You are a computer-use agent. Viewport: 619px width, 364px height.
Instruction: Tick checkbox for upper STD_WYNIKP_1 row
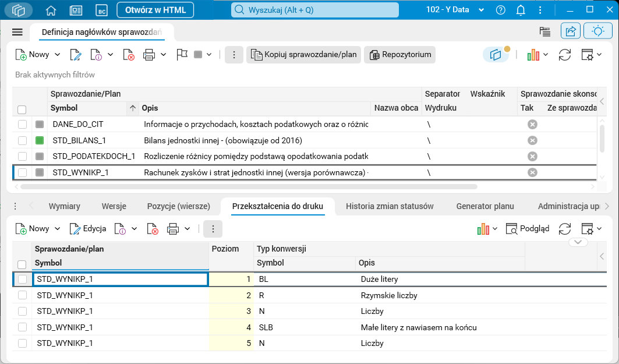click(22, 172)
